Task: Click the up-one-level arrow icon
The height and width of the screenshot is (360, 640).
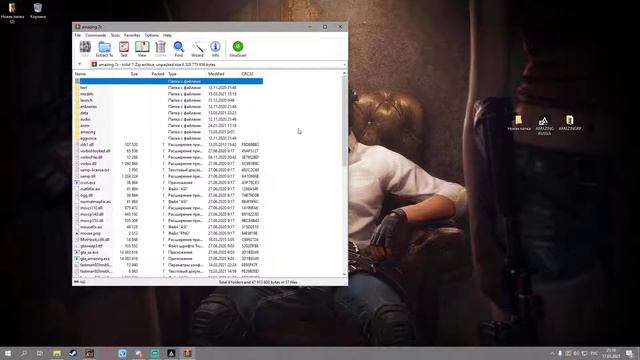Action: pyautogui.click(x=80, y=64)
